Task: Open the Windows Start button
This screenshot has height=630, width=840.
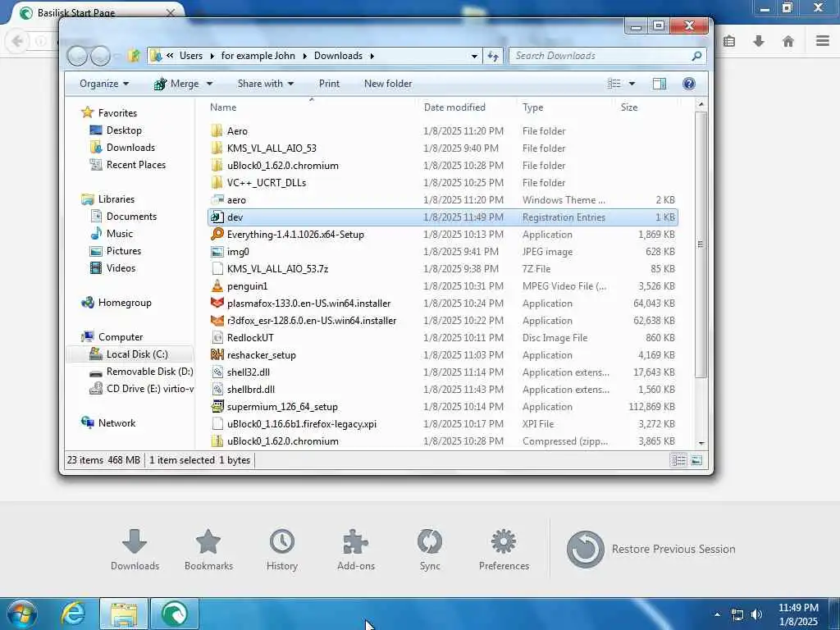Action: pos(21,614)
